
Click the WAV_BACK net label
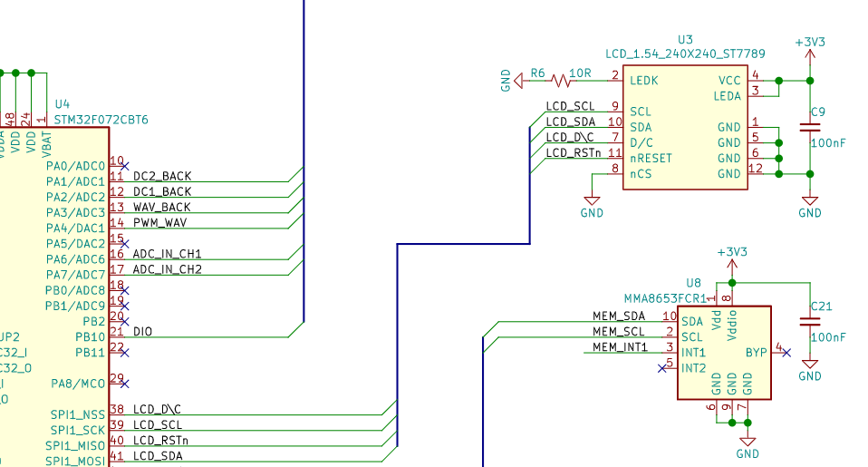click(x=161, y=207)
